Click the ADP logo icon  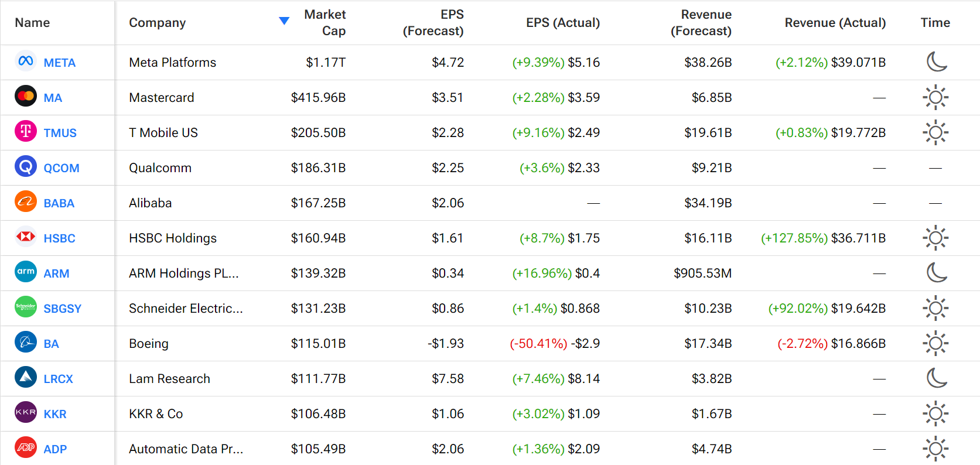[x=26, y=447]
